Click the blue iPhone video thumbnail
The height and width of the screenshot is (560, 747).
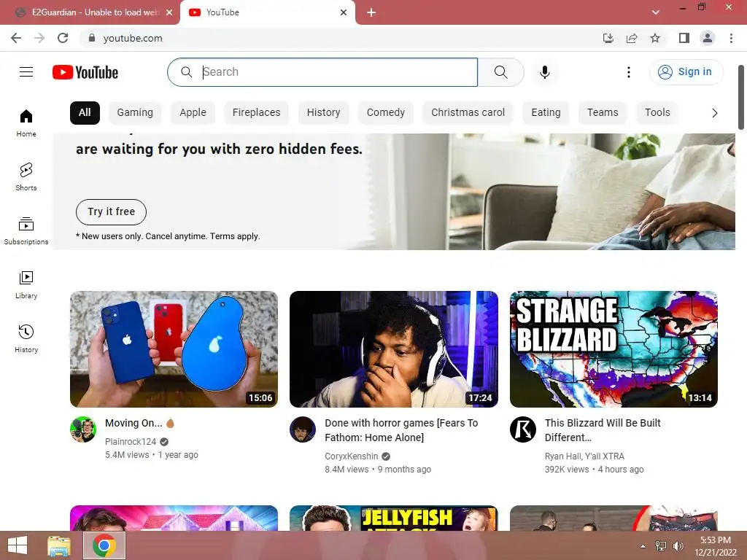pos(174,349)
